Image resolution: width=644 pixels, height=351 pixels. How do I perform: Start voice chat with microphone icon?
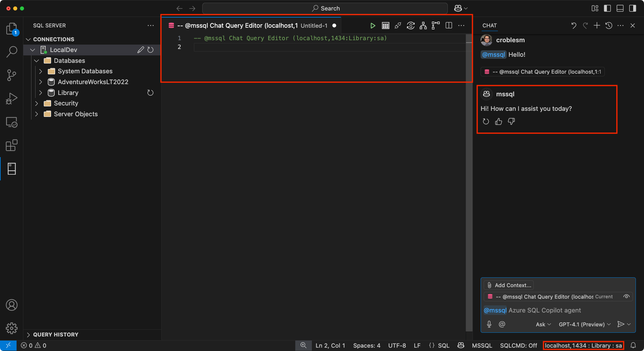489,324
